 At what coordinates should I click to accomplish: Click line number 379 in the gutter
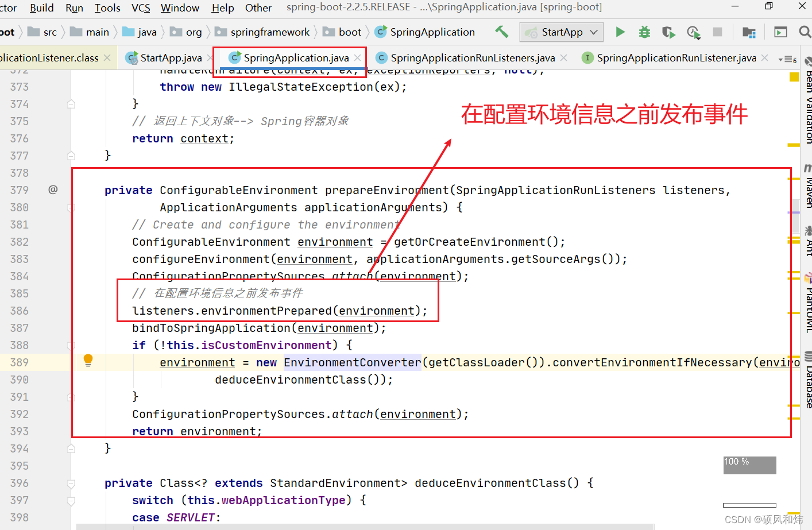20,190
